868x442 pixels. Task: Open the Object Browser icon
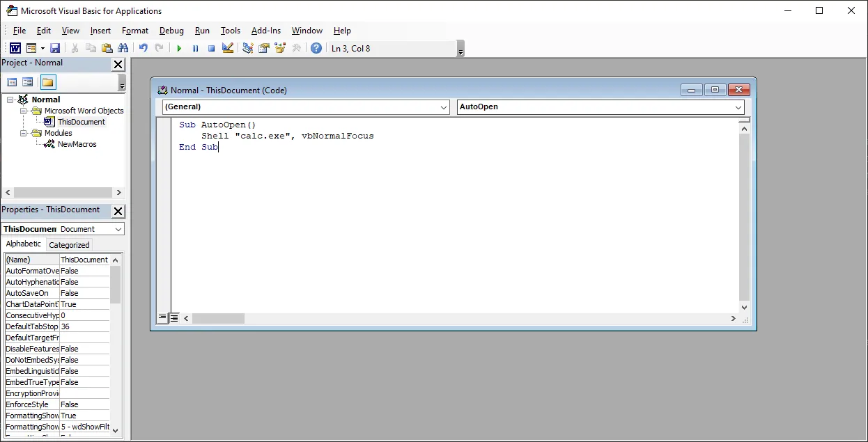coord(280,48)
